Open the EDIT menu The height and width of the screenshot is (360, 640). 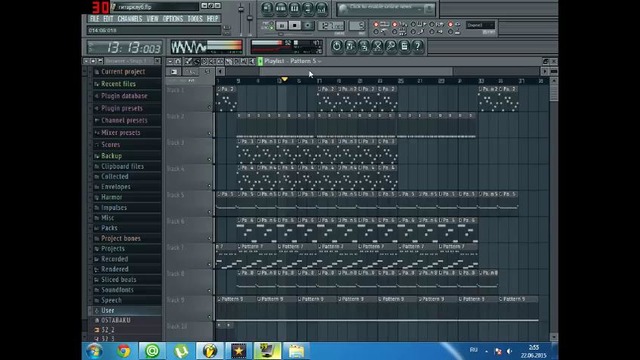[x=108, y=19]
